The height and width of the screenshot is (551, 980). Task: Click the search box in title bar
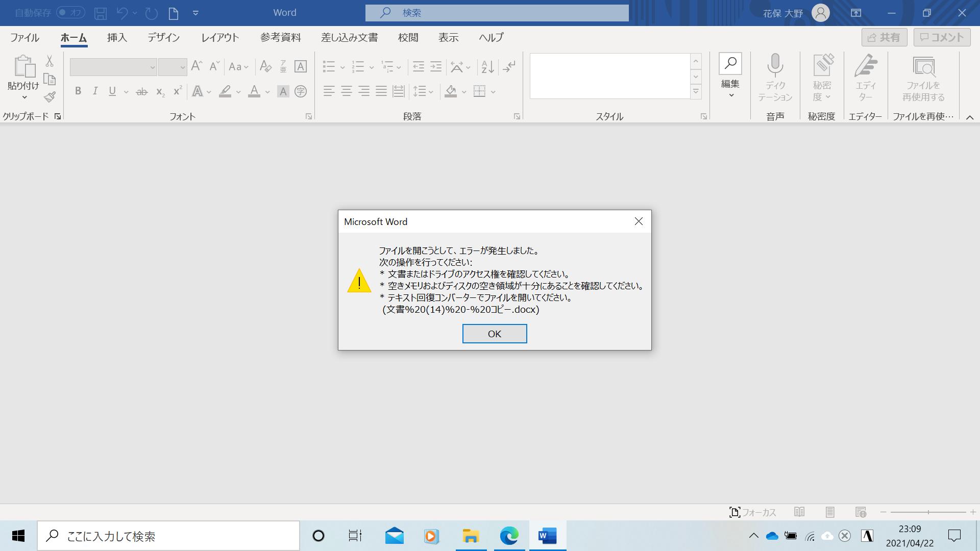point(497,13)
